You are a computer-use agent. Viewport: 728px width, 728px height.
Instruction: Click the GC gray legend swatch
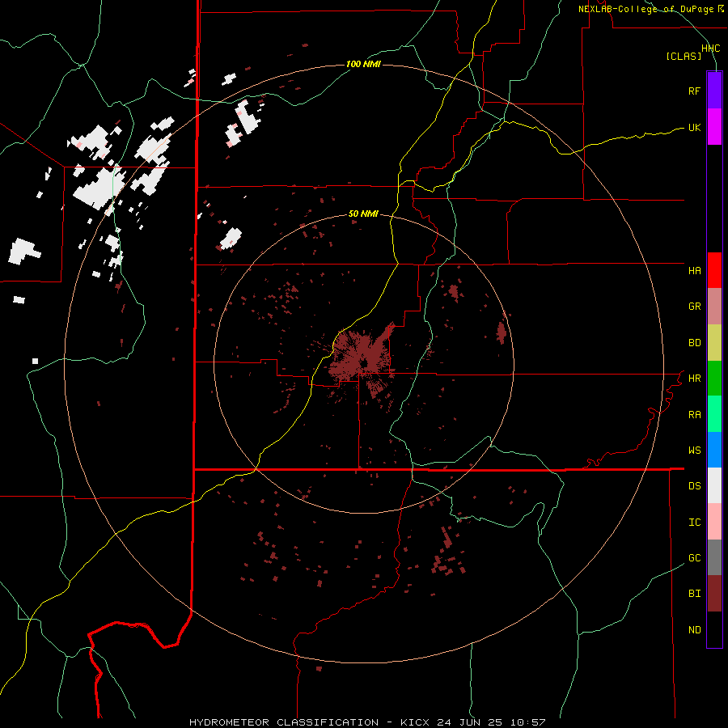coord(714,557)
